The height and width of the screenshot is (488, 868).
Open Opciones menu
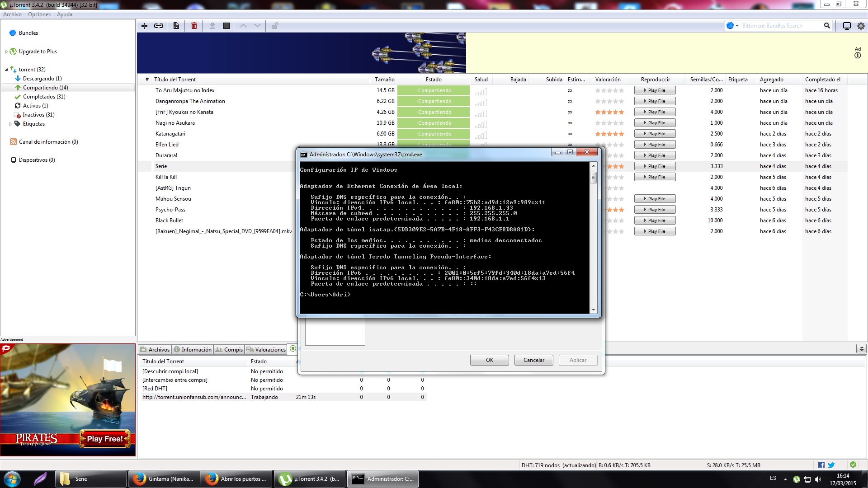pyautogui.click(x=39, y=14)
